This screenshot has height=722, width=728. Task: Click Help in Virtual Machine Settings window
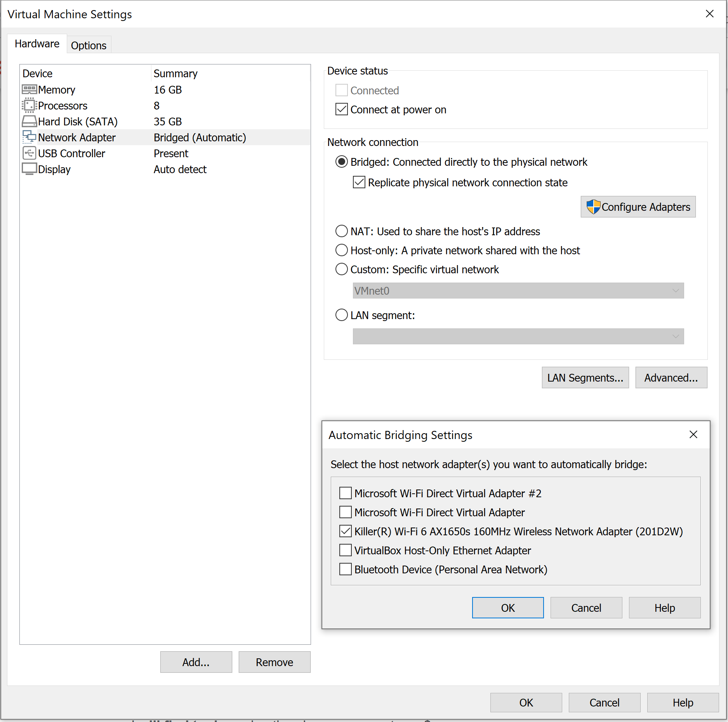683,703
